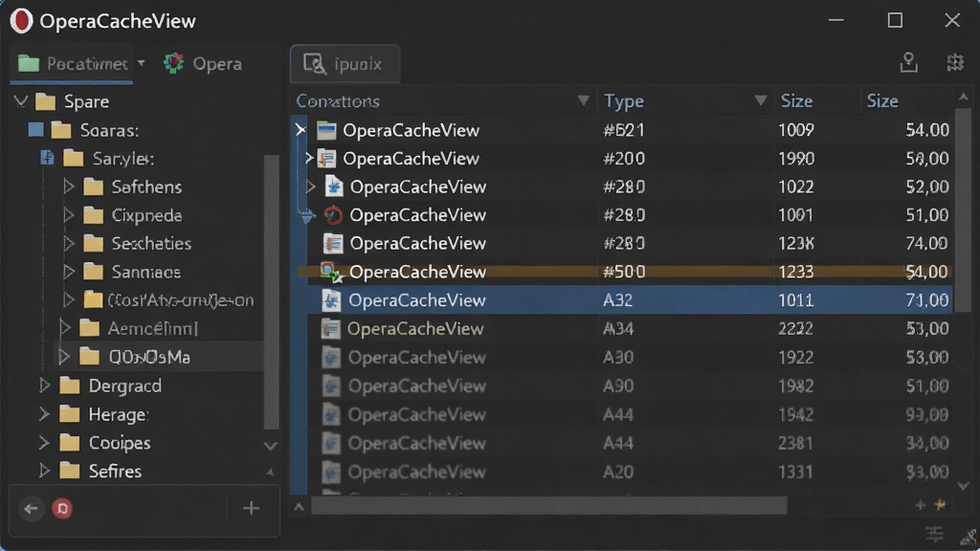Image resolution: width=980 pixels, height=551 pixels.
Task: Select the Sefires folder
Action: pos(115,471)
